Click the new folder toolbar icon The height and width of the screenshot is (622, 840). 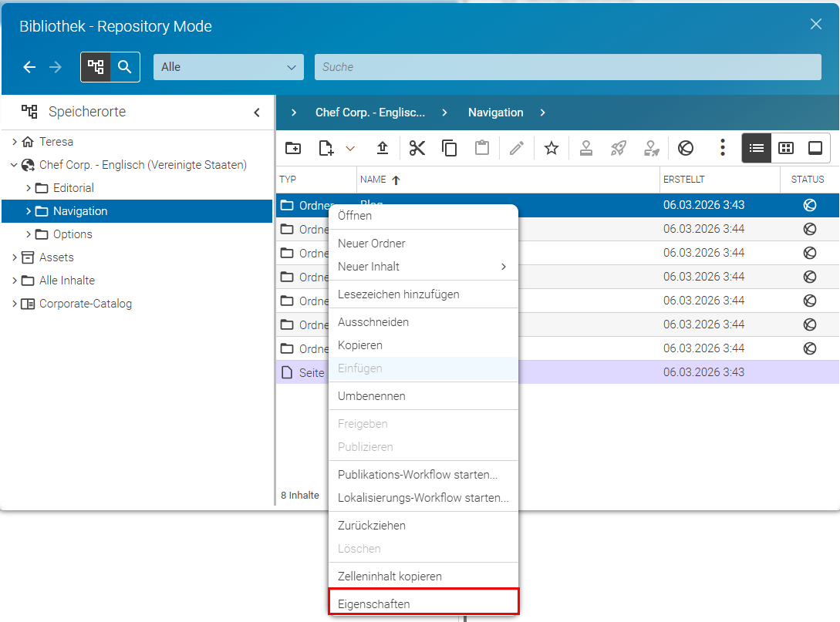coord(293,148)
